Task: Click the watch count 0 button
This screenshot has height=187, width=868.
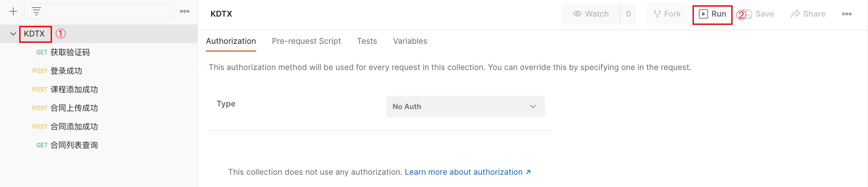Action: pos(628,14)
